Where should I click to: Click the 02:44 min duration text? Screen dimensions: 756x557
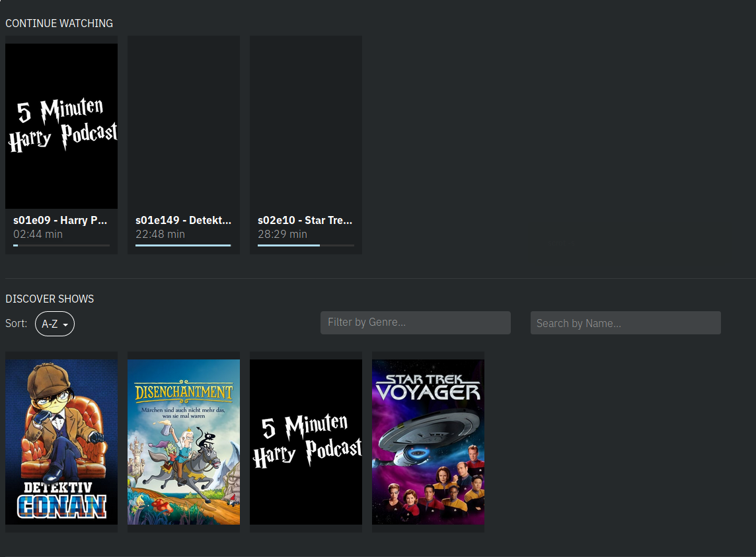pos(38,234)
